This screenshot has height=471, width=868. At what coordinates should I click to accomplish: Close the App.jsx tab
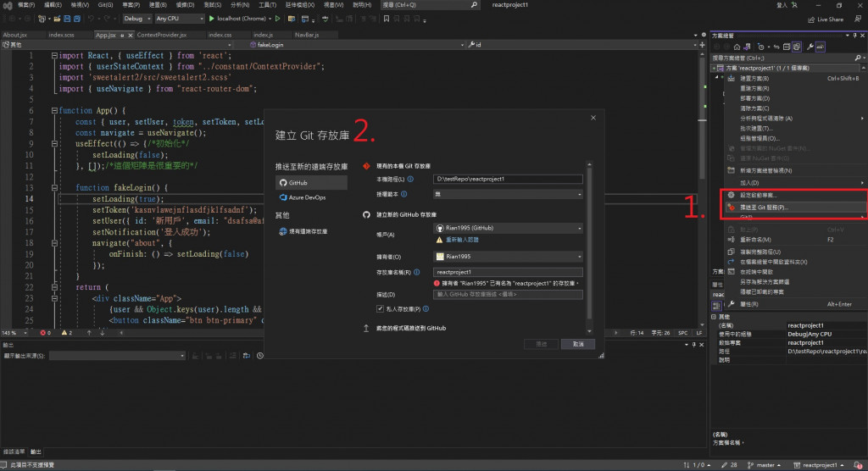(x=131, y=35)
